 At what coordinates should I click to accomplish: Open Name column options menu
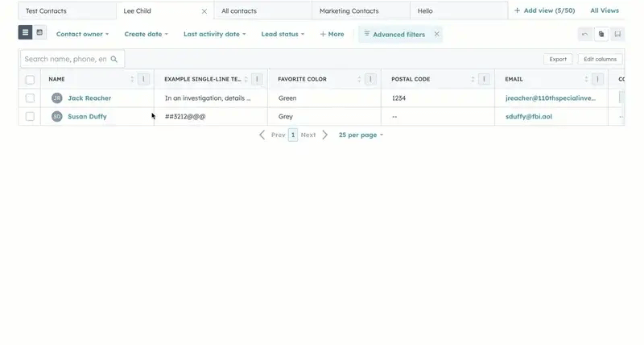(143, 79)
